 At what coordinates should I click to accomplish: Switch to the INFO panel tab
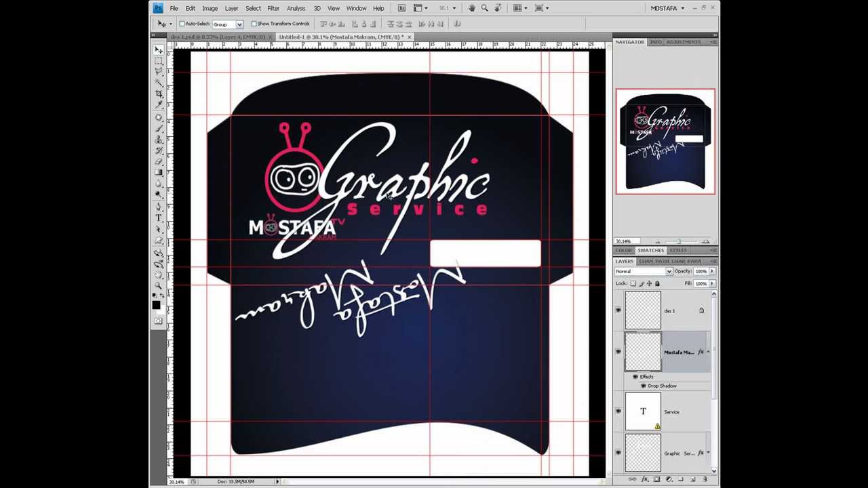click(655, 42)
